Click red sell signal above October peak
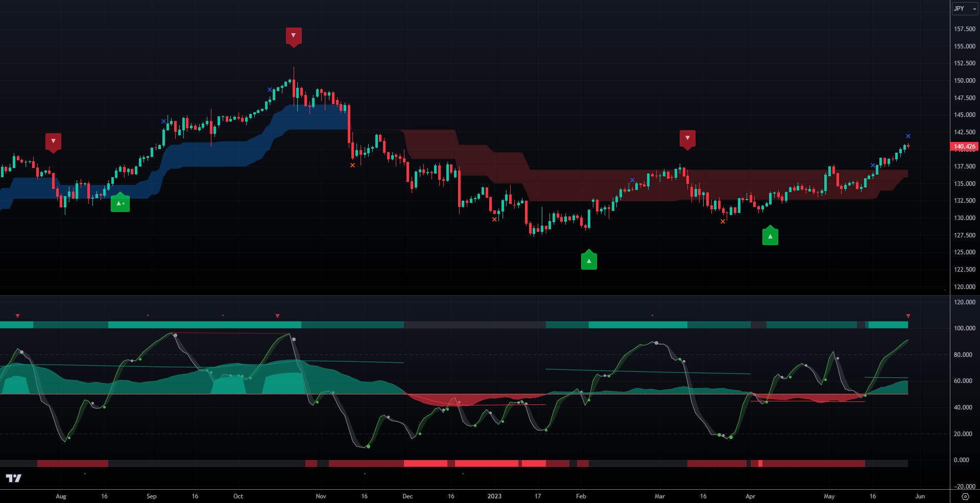The height and width of the screenshot is (503, 980). (x=293, y=36)
